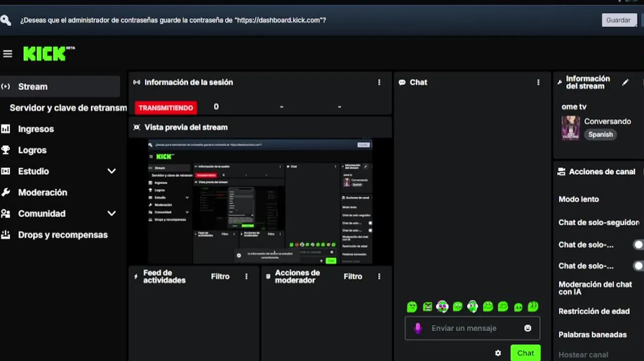Insert the angry square-faced emote
Image resolution: width=644 pixels, height=361 pixels.
tap(427, 306)
